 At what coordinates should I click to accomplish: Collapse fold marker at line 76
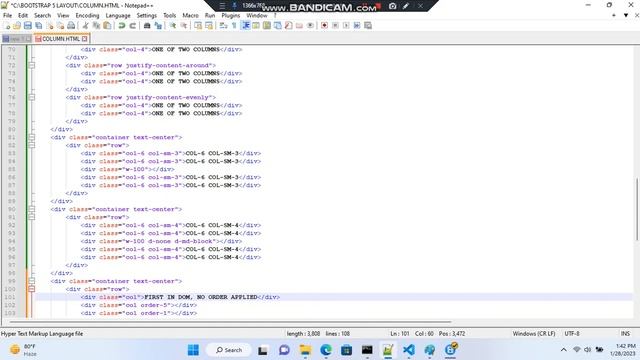pos(31,97)
